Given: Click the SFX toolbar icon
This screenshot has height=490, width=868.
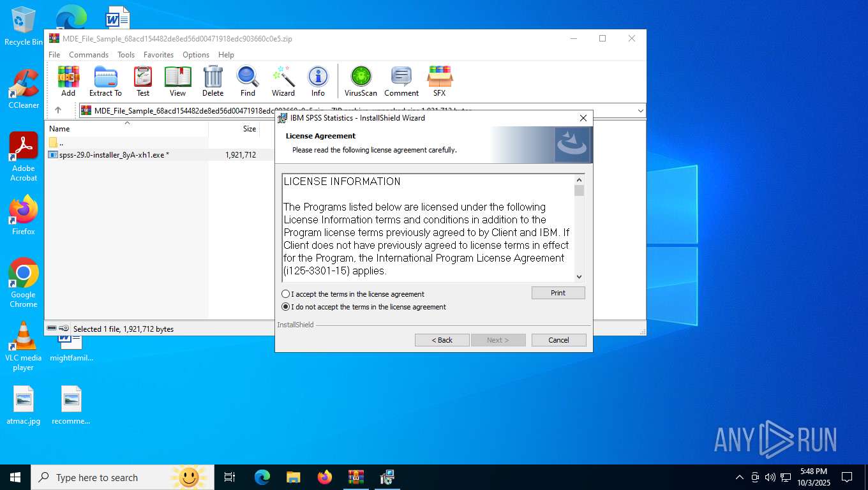Looking at the screenshot, I should 440,81.
